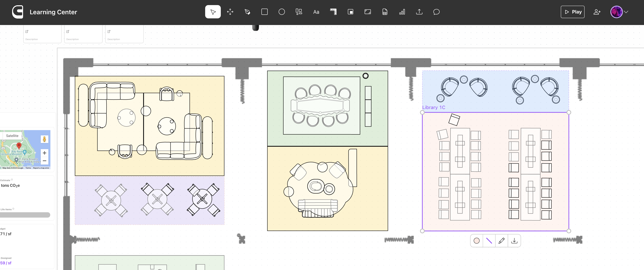Viewport: 644px width, 270px height.
Task: Open the components layout tool
Action: coord(299,12)
